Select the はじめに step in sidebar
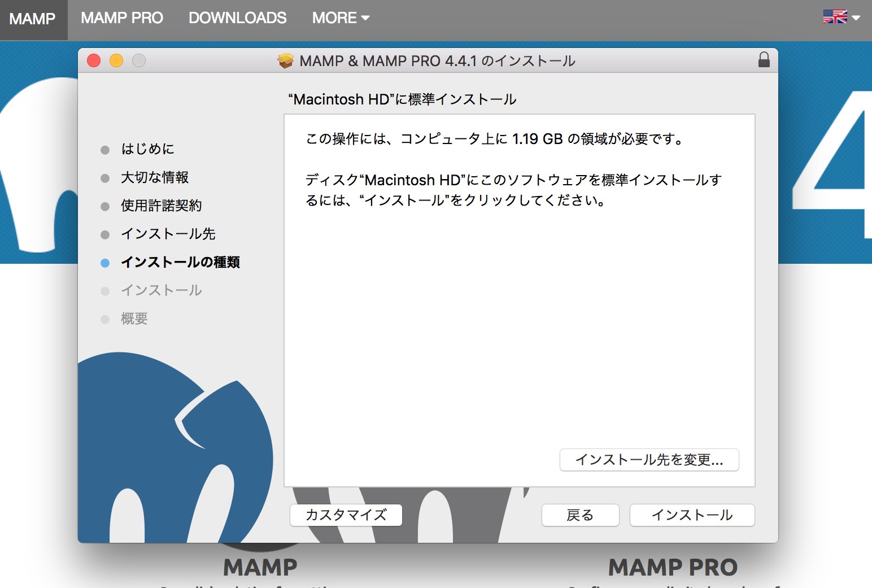 click(x=148, y=149)
